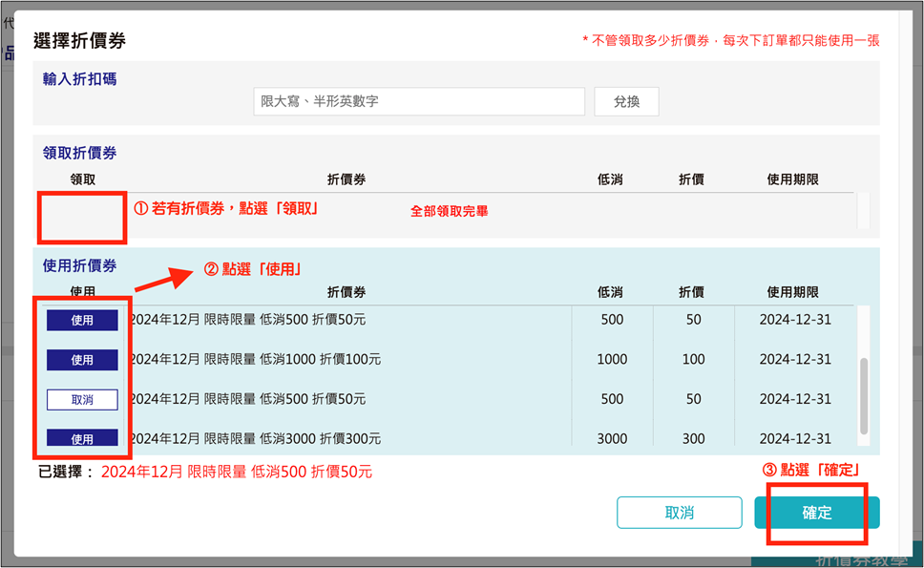This screenshot has height=568, width=924.
Task: Click the scrollbar in 領取折價券 list
Action: 863,210
